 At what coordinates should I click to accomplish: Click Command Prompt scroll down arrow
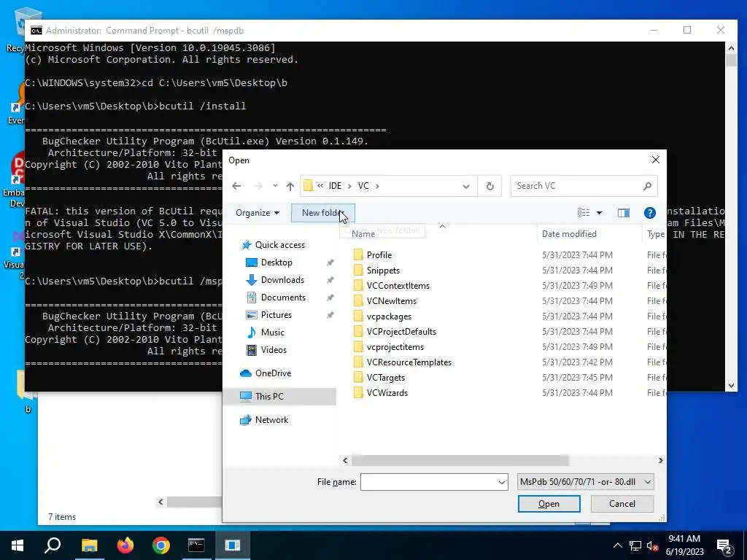tap(731, 386)
